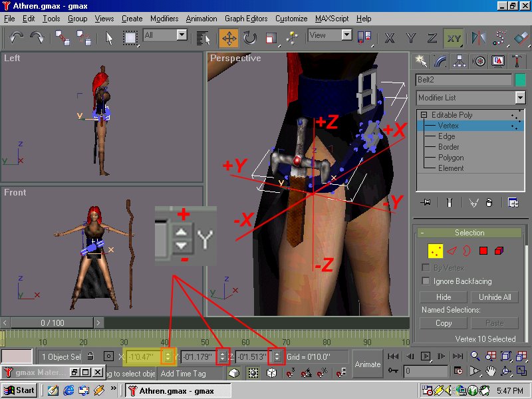Screen dimensions: 532x399
Task: Switch to the Hierarchy command panel tab
Action: pos(460,61)
